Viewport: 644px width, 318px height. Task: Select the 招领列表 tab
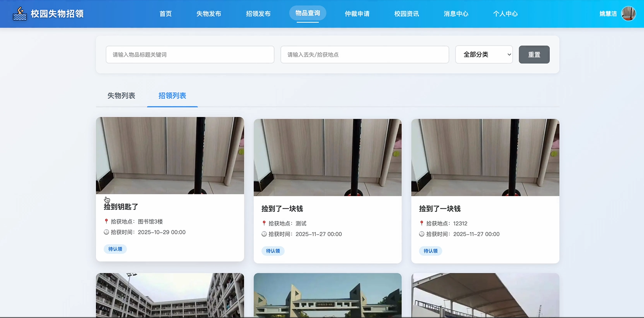[172, 95]
